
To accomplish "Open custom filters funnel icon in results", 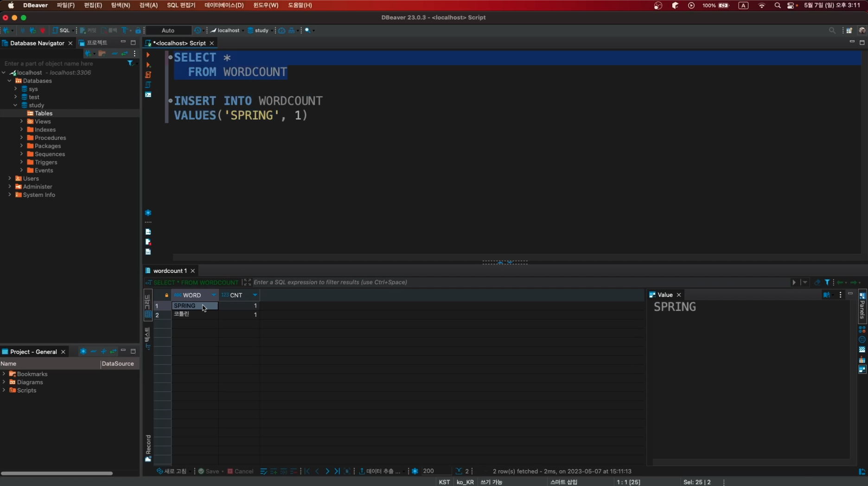I will coord(827,282).
